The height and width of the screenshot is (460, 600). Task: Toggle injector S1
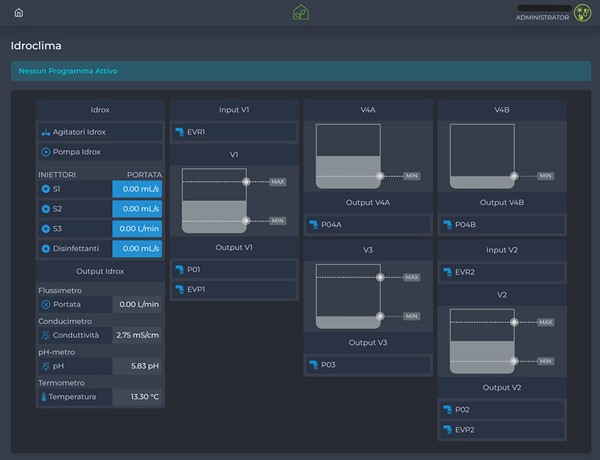pyautogui.click(x=45, y=188)
